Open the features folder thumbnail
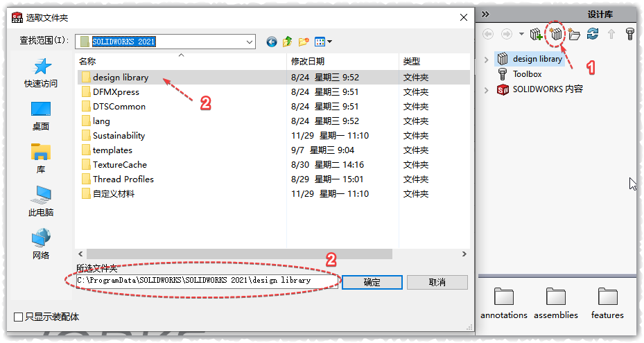Screen dimensions: 644x343 click(x=607, y=303)
